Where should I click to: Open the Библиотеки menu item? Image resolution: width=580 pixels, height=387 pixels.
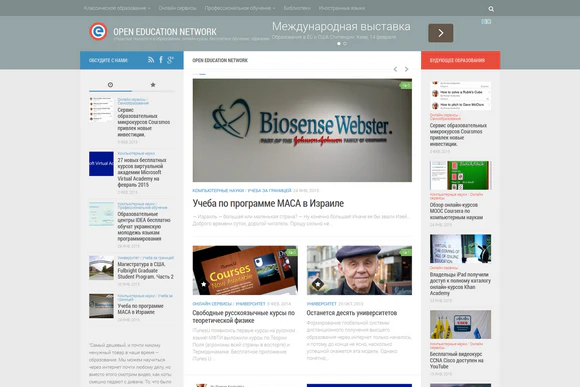coord(297,8)
